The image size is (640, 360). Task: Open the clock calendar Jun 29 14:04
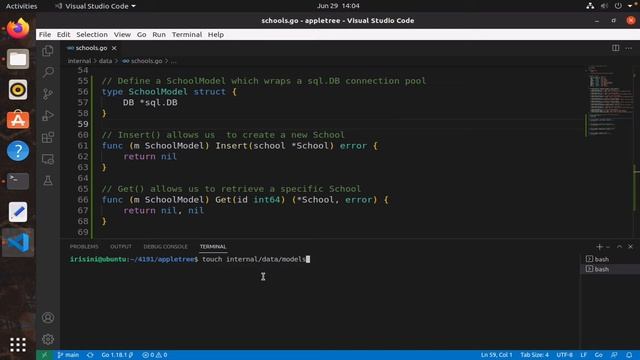coord(338,6)
